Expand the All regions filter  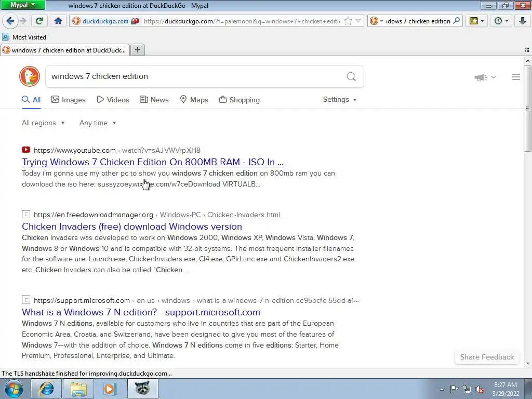pos(43,123)
